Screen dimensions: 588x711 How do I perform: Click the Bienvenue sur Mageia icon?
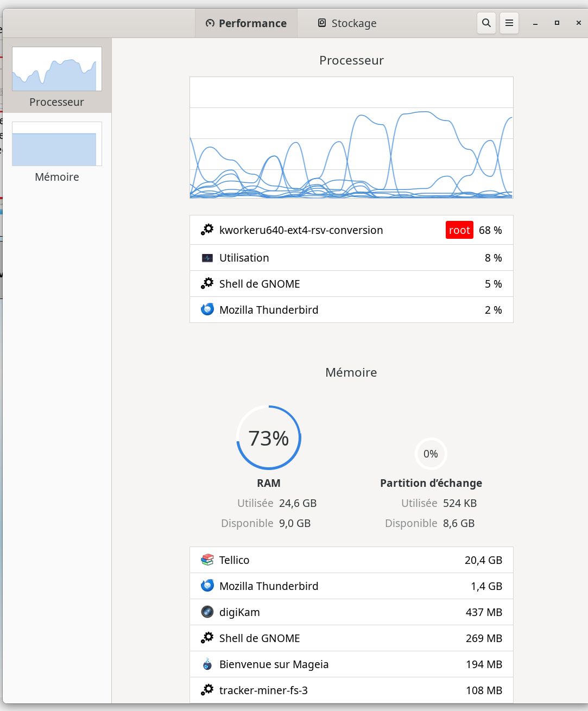(x=207, y=664)
